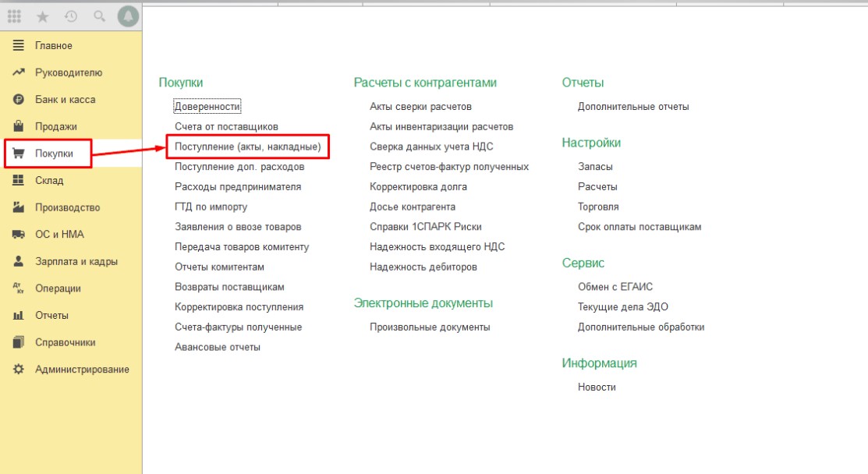Click the shopping cart icon for Покупки
The height and width of the screenshot is (474, 868).
pyautogui.click(x=19, y=154)
